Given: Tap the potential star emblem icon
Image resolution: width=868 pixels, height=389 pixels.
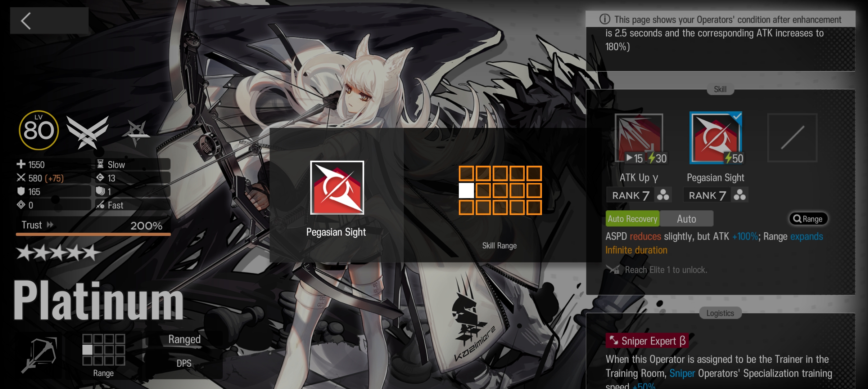Looking at the screenshot, I should coord(136,133).
